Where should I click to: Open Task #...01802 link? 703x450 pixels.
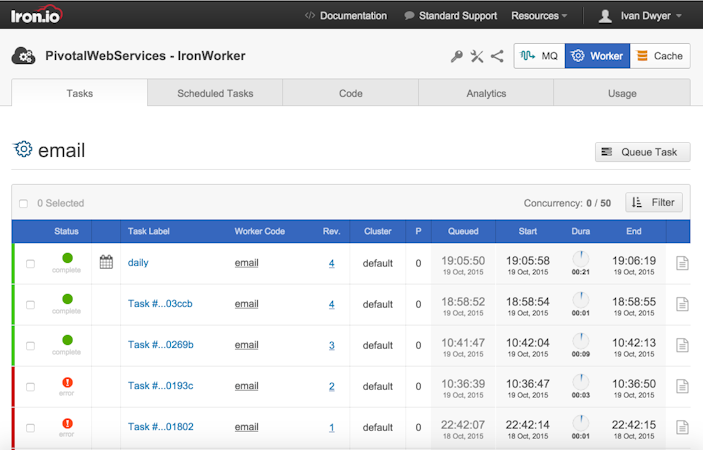pyautogui.click(x=161, y=427)
